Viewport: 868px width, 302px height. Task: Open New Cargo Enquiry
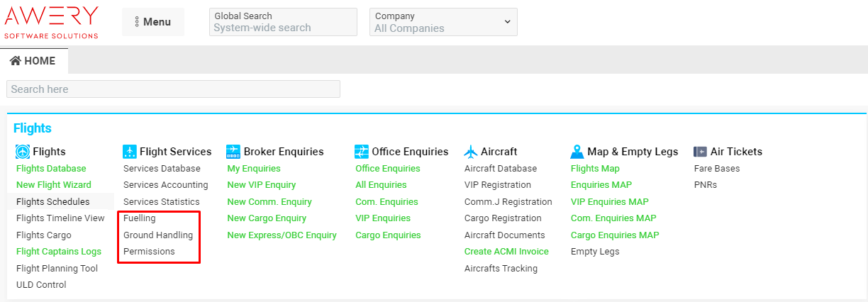click(267, 218)
